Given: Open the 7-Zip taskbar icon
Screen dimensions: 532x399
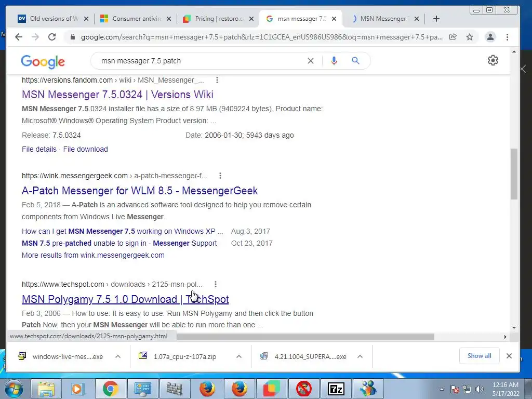Looking at the screenshot, I should pyautogui.click(x=336, y=389).
